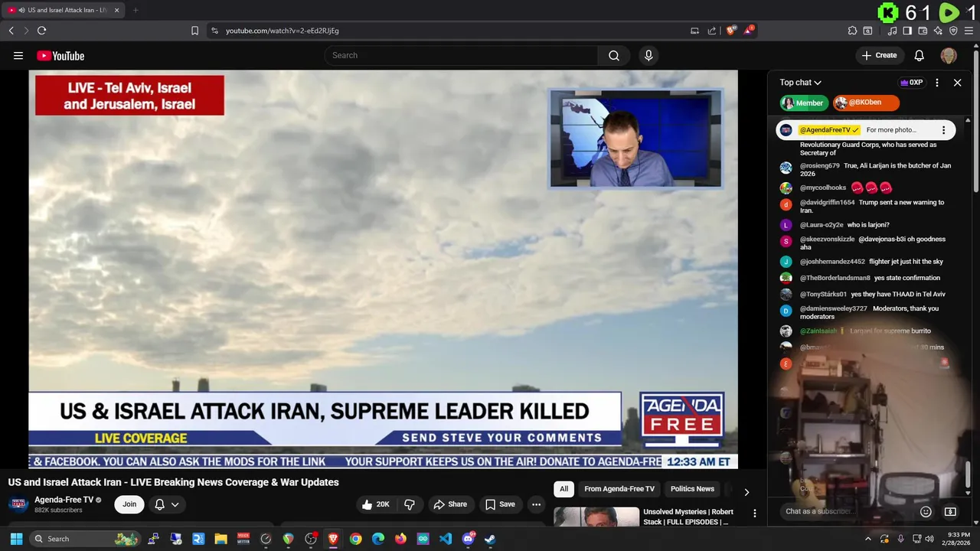Screen dimensions: 980x551
Task: Open Brave Leo AI sparkle icon
Action: pos(938,31)
